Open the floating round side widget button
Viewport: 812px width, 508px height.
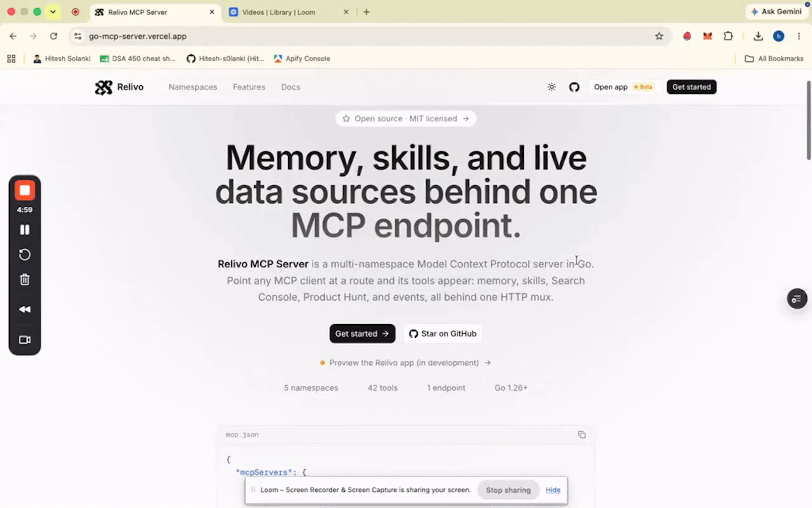click(x=797, y=299)
